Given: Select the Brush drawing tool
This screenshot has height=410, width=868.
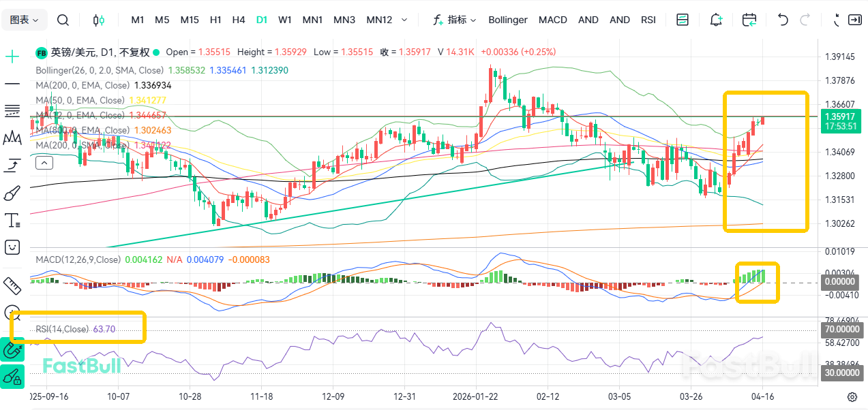Looking at the screenshot, I should pyautogui.click(x=12, y=193).
